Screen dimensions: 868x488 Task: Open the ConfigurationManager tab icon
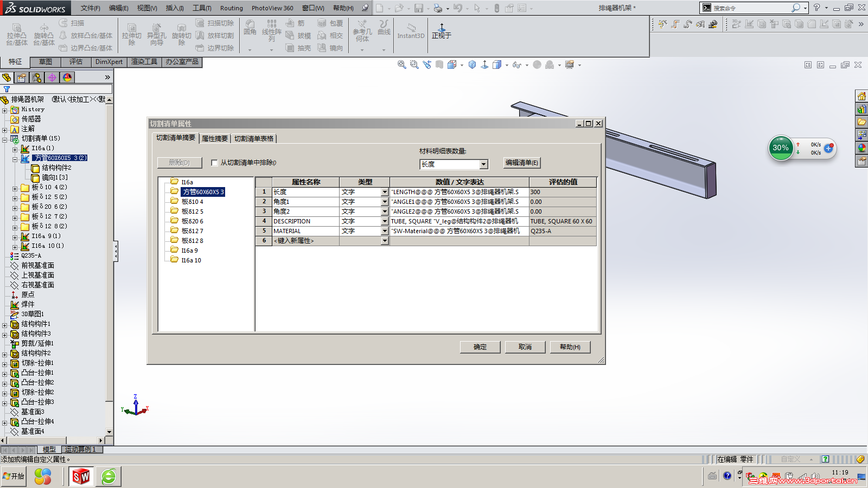pyautogui.click(x=37, y=78)
